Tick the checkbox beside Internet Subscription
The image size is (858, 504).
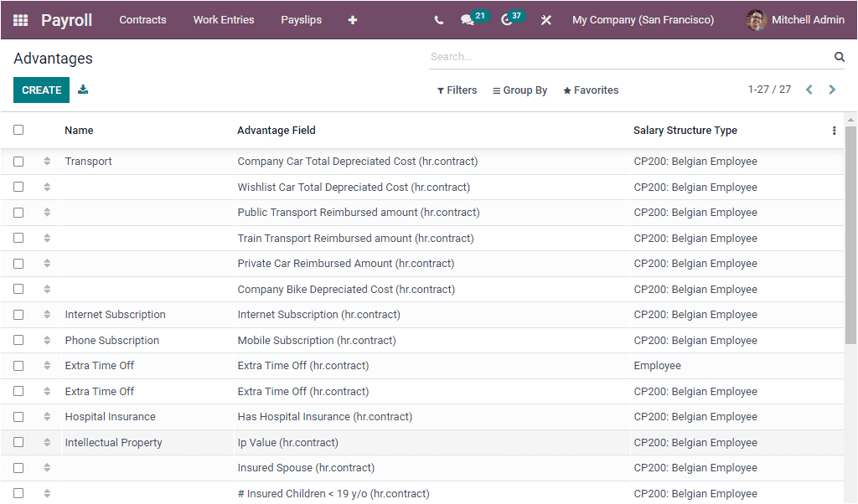[x=18, y=314]
